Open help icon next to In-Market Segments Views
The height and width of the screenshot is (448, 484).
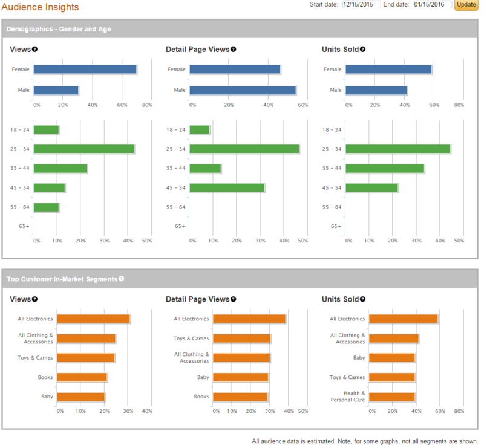tap(35, 299)
